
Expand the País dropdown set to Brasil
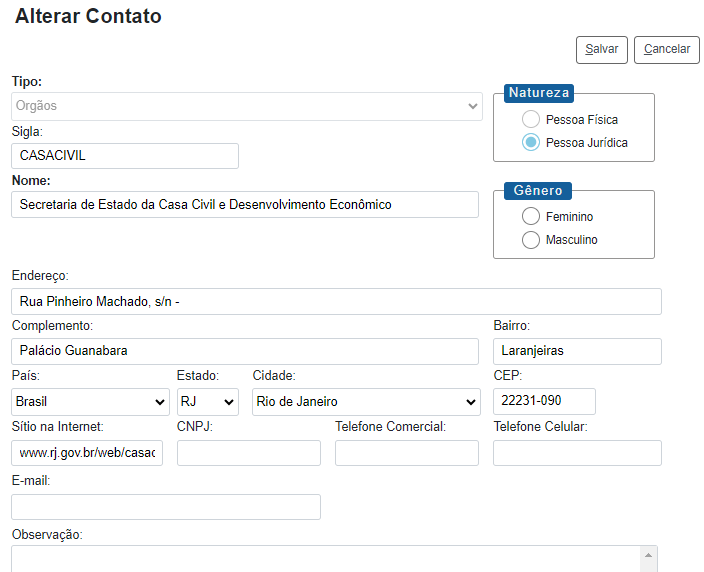pos(90,402)
